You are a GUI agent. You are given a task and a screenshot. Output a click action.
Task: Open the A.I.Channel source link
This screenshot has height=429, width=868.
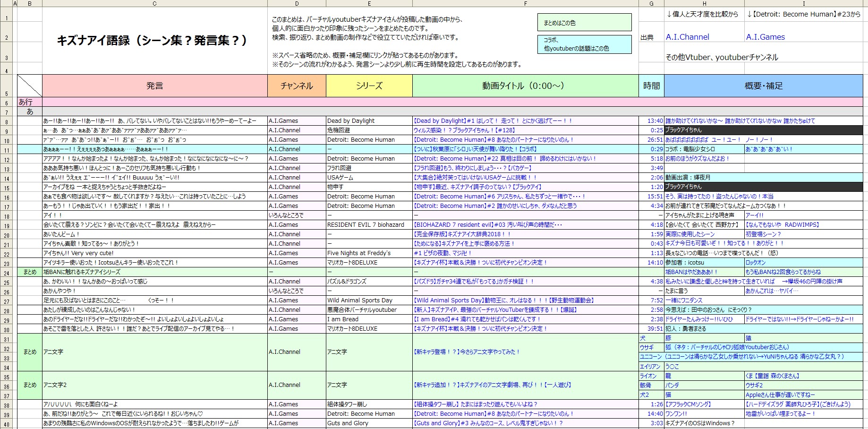pyautogui.click(x=687, y=37)
